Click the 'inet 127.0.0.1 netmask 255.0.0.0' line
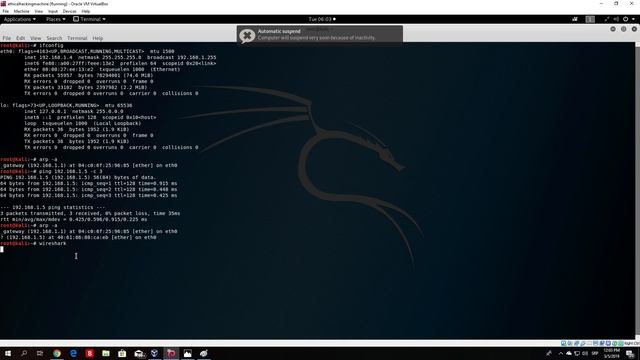Screen dimensions: 640x360 (x=73, y=111)
